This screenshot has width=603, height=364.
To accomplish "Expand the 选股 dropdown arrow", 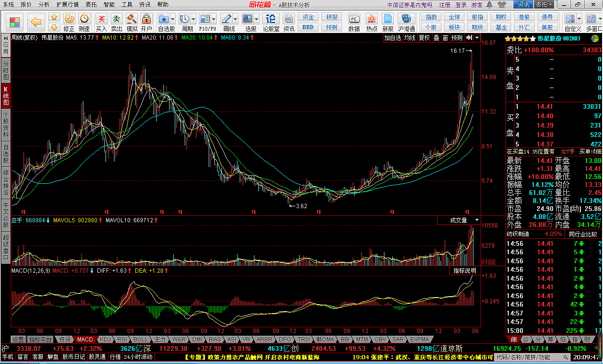I will 257,19.
